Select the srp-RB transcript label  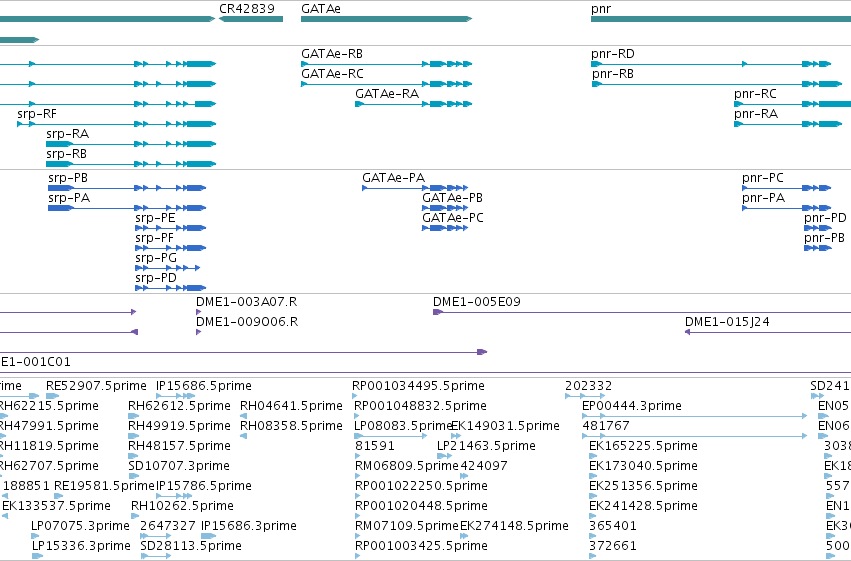(66, 154)
